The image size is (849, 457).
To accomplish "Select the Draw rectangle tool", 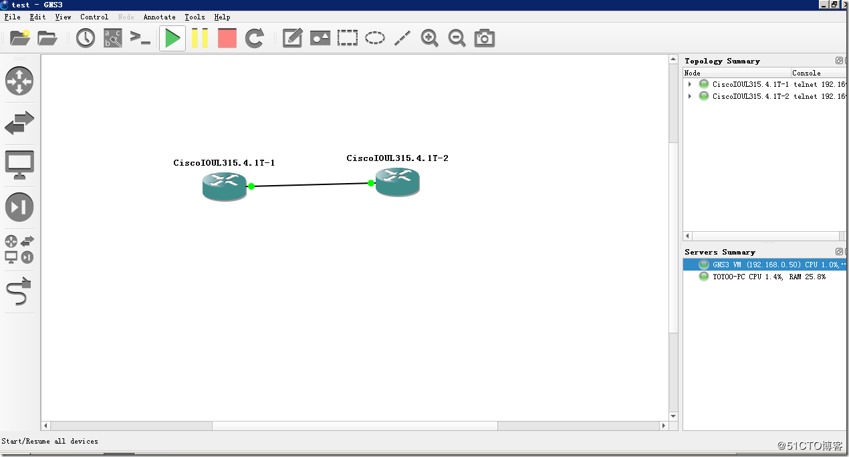I will pyautogui.click(x=348, y=38).
